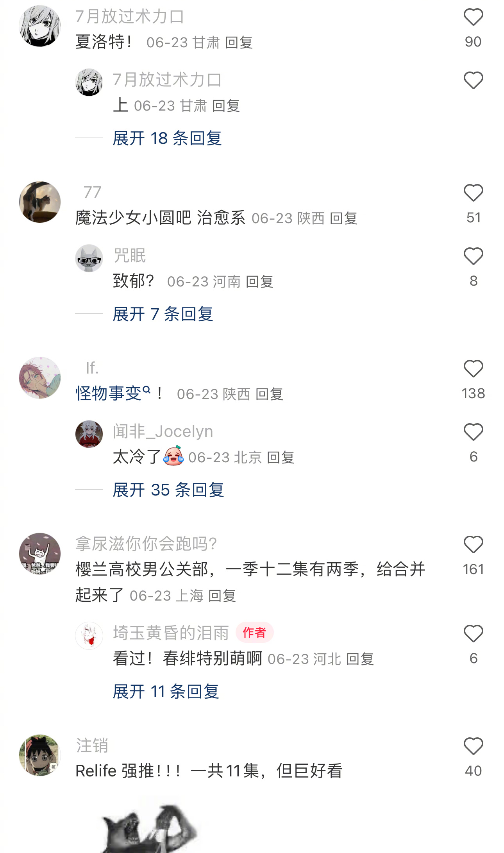Image resolution: width=504 pixels, height=853 pixels.
Task: Like the 怪物事变 comment by lf.
Action: (473, 369)
